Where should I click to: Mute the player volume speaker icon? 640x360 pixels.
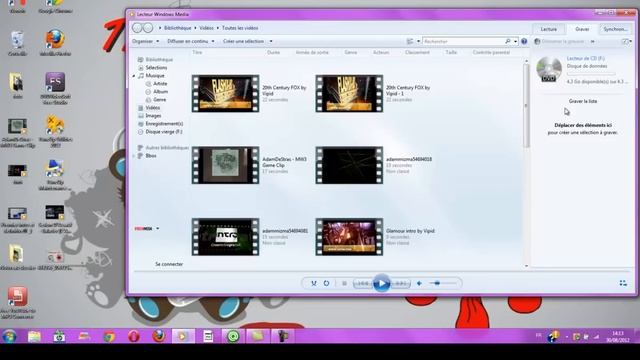pos(419,283)
